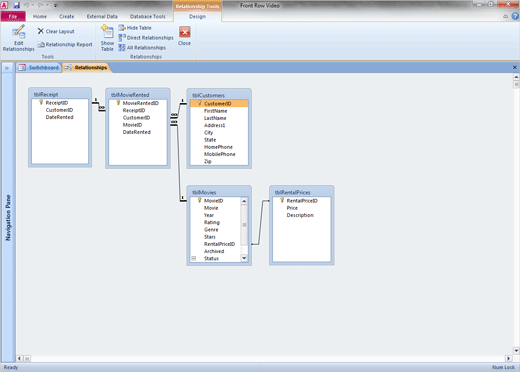This screenshot has width=520, height=372.
Task: Click the Access application icon in title bar
Action: point(4,5)
